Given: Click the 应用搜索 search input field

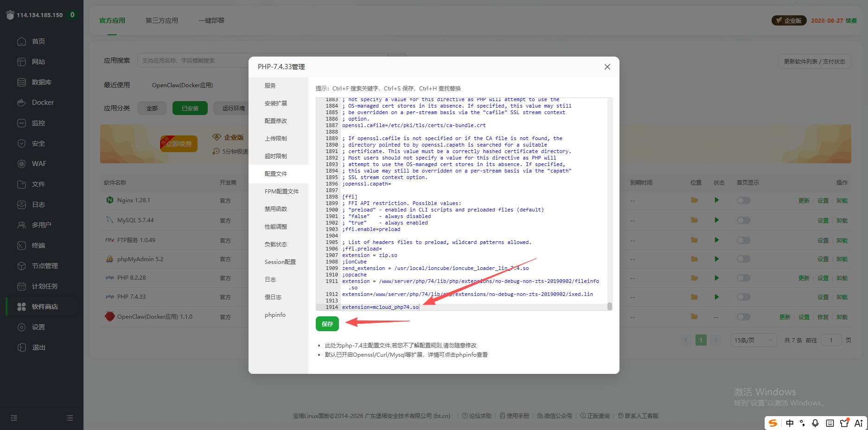Looking at the screenshot, I should pyautogui.click(x=262, y=60).
